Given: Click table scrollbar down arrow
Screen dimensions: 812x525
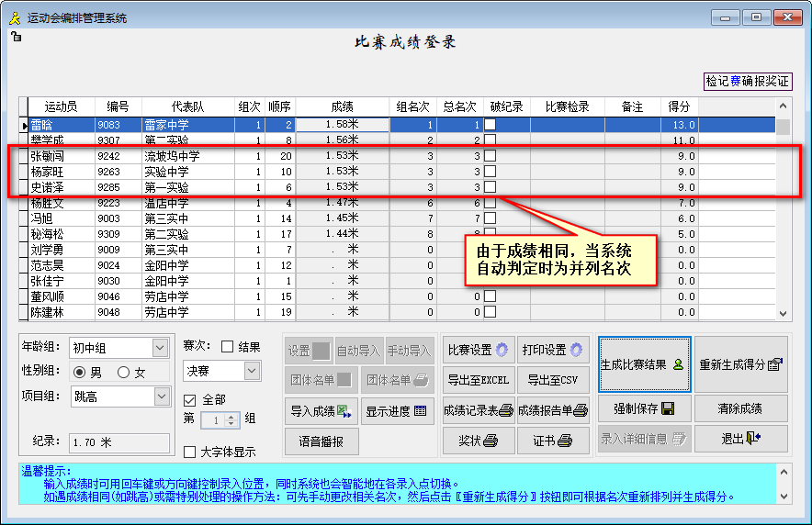Looking at the screenshot, I should click(783, 314).
